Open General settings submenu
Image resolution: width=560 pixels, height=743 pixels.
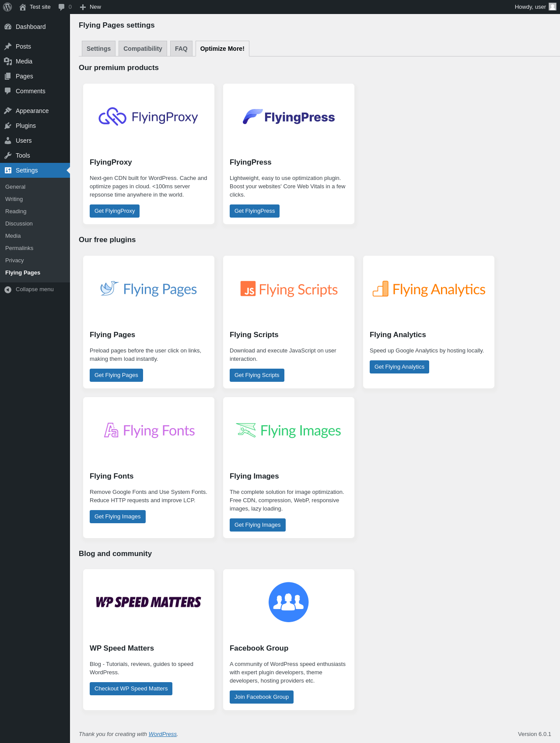[35, 187]
